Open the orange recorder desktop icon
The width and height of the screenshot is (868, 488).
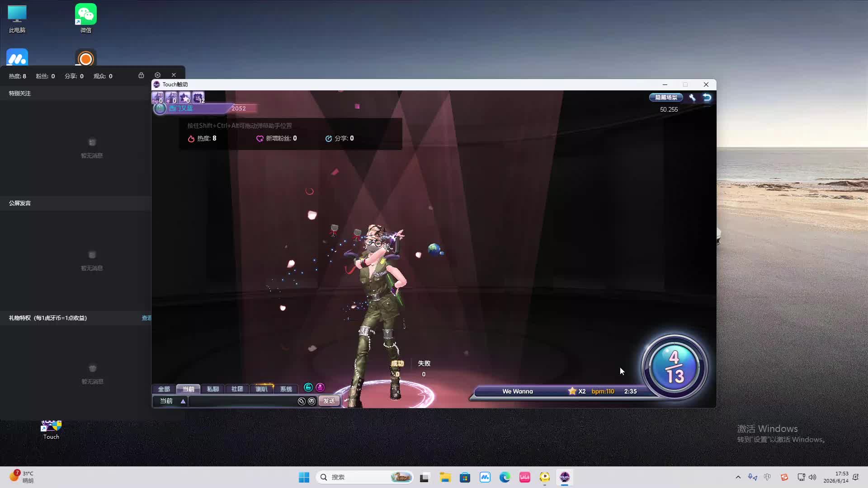coord(86,58)
